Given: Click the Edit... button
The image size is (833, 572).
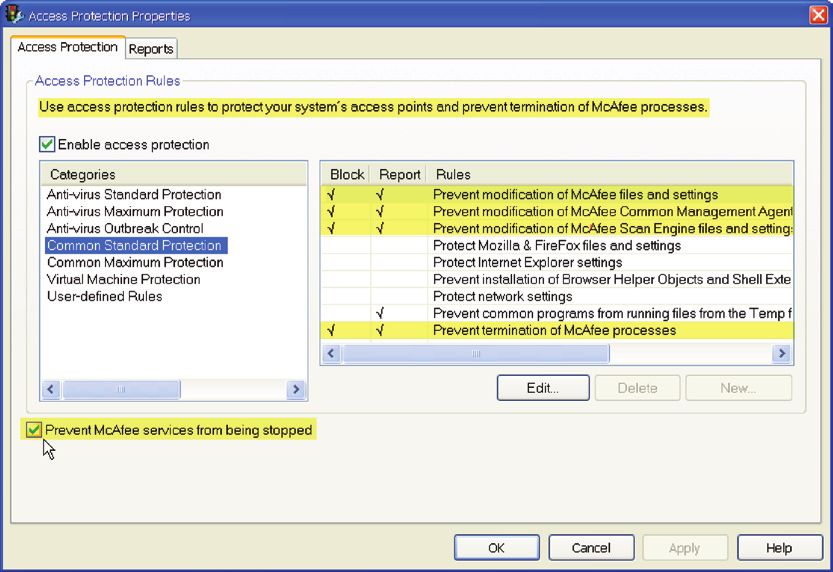Looking at the screenshot, I should click(x=543, y=388).
